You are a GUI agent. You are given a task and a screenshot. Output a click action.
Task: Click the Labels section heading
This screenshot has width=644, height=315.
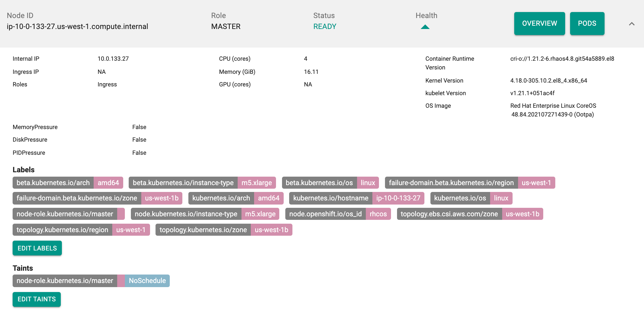[24, 170]
